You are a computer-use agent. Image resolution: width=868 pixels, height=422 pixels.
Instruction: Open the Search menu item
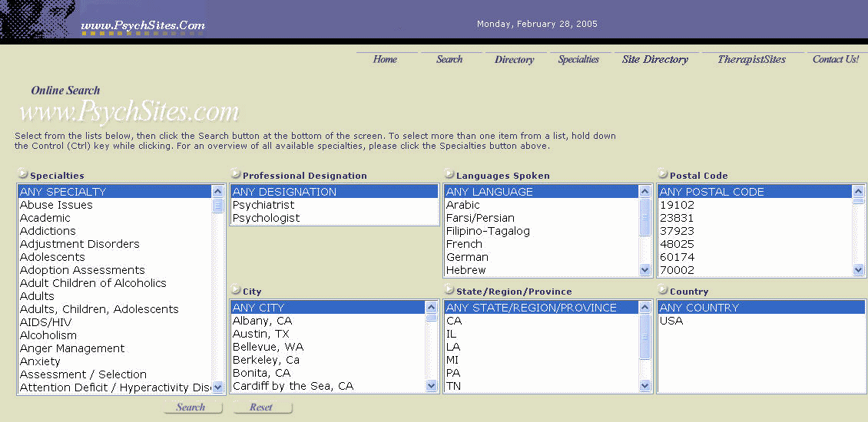click(x=449, y=59)
